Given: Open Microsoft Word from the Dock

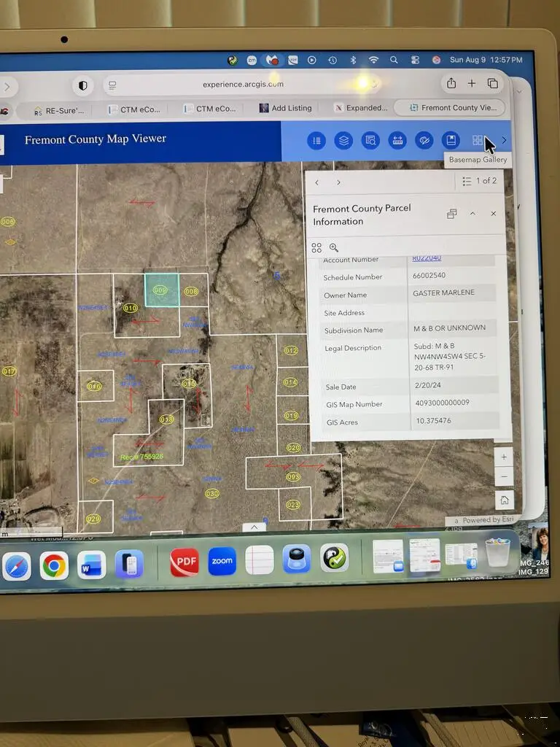Looking at the screenshot, I should tap(91, 565).
